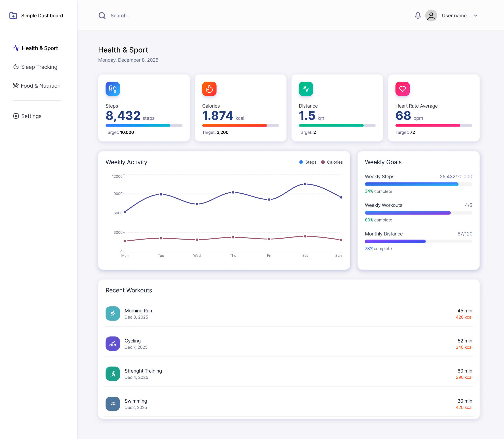Open Settings from the sidebar
The image size is (504, 439).
(x=27, y=116)
